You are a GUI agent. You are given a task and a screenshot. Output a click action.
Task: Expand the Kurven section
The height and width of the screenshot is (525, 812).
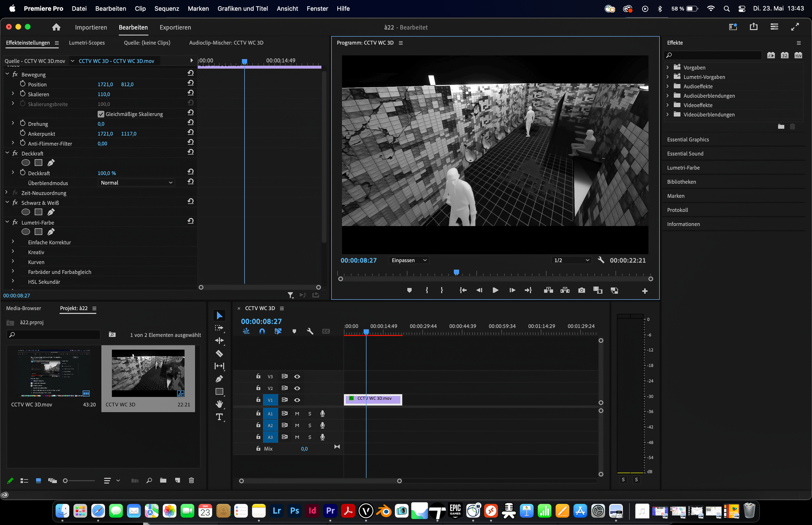coord(13,262)
